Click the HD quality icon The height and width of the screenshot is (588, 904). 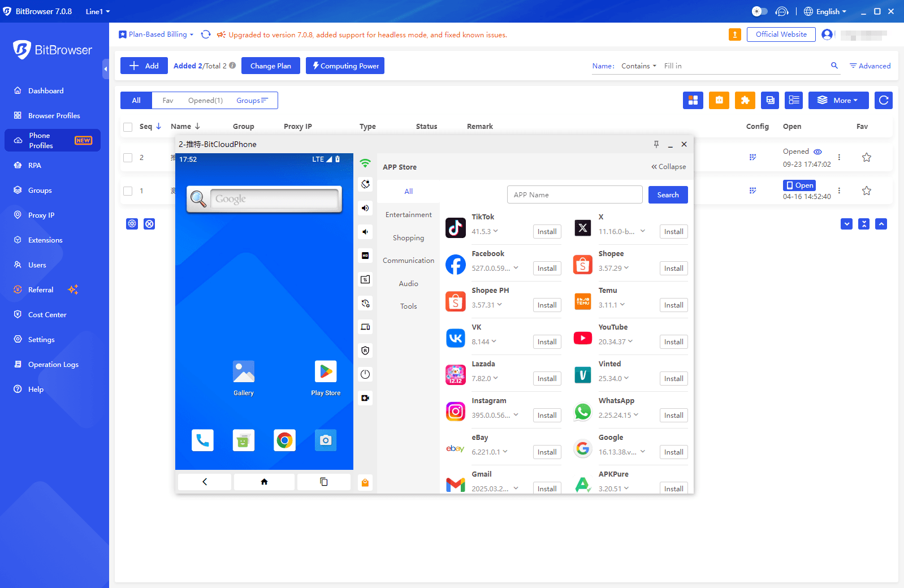[365, 256]
